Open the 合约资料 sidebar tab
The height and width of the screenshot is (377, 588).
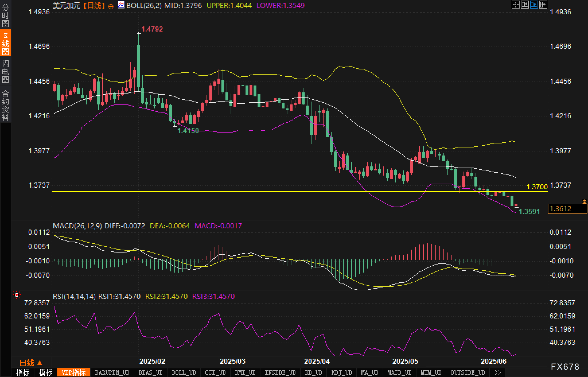[5, 105]
